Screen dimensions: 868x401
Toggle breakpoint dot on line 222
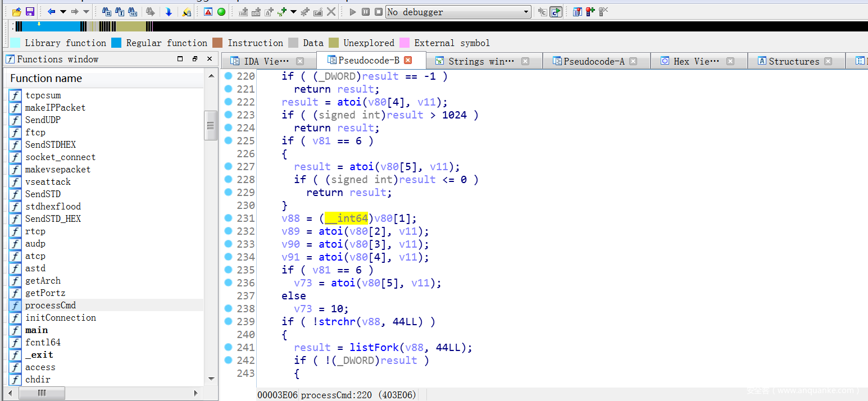pos(228,102)
